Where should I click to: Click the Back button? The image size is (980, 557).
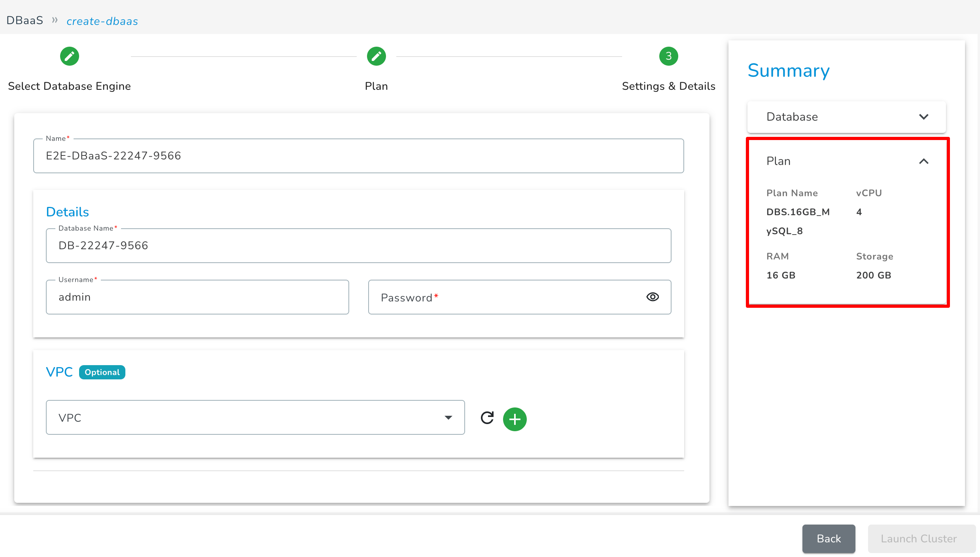point(829,539)
